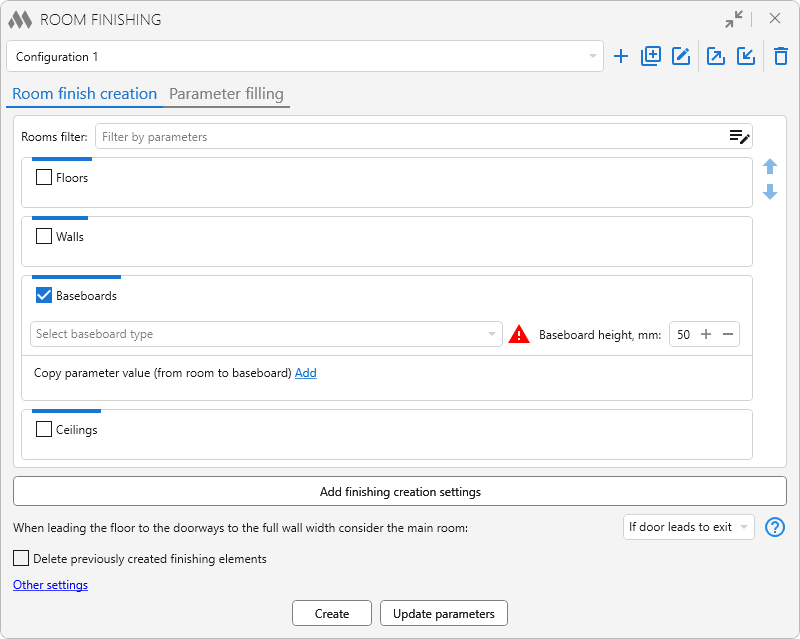
Task: Export the configuration to file
Action: 716,56
